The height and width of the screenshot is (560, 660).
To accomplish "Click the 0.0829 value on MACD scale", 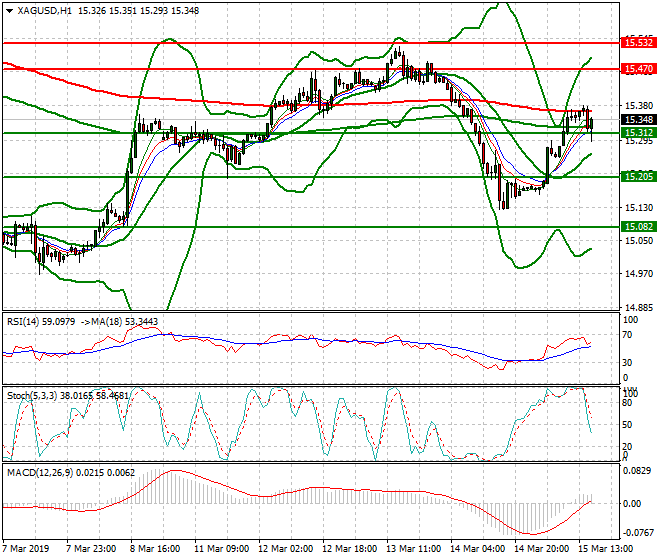I will click(637, 470).
